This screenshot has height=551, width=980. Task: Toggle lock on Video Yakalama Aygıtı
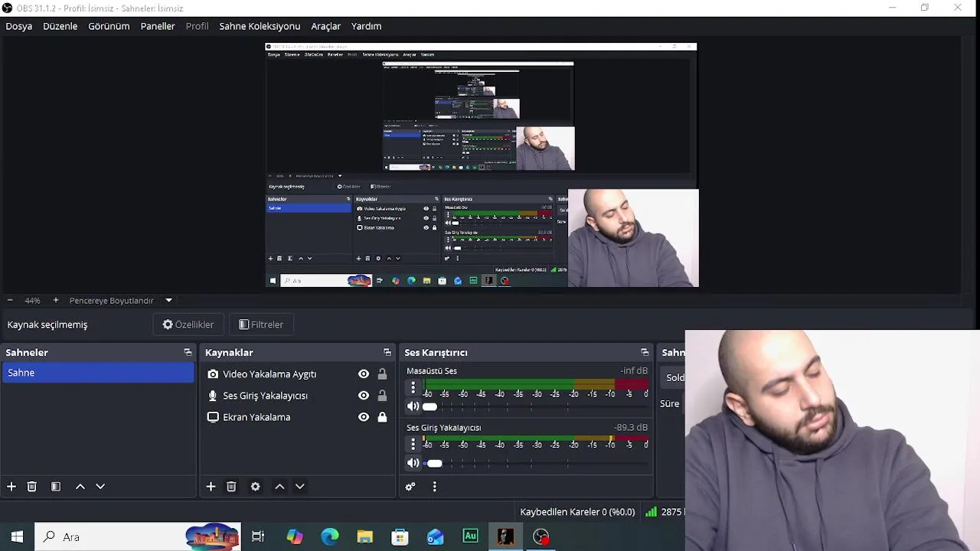pyautogui.click(x=382, y=374)
